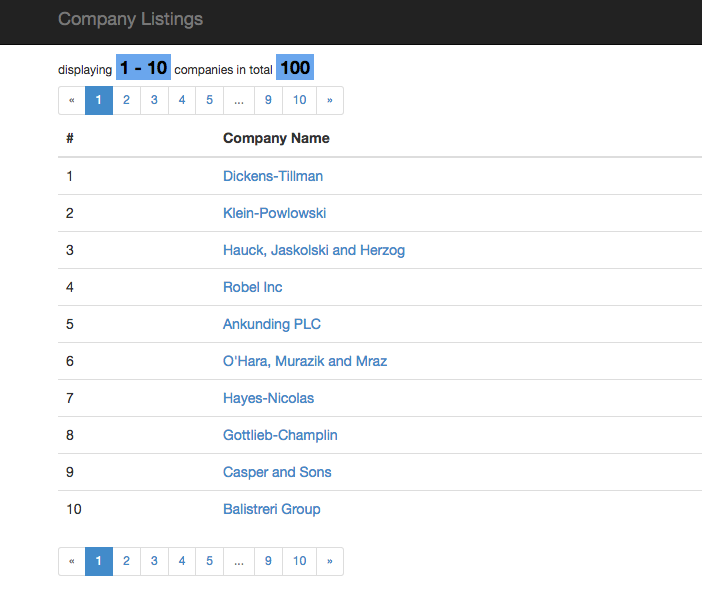Screen dimensions: 702x611
Task: Jump to page 10 in top pagination
Action: [299, 100]
